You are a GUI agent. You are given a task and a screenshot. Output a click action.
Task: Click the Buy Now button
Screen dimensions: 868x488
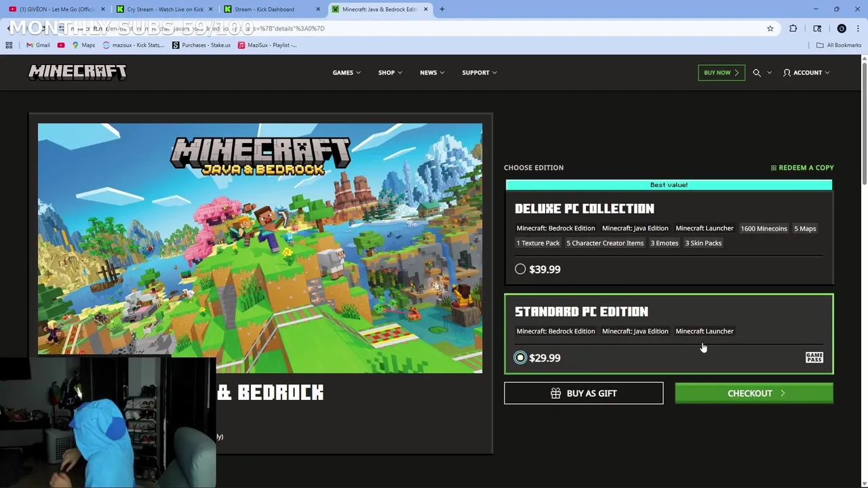pos(722,73)
